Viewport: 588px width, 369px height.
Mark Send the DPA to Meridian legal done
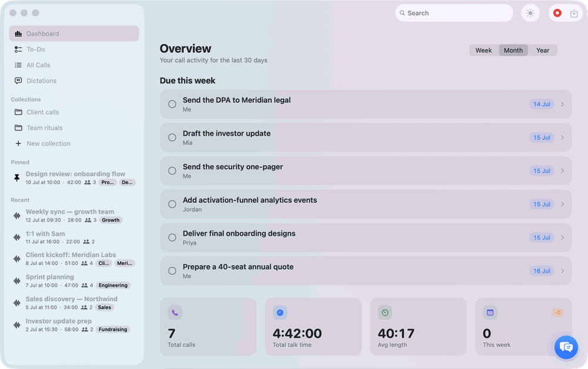tap(172, 104)
